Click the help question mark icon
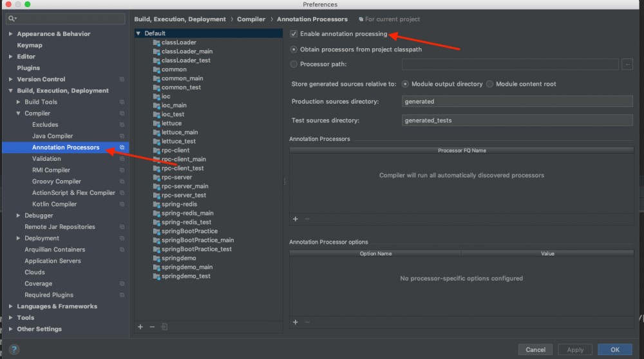Image resolution: width=644 pixels, height=359 pixels. (x=14, y=349)
